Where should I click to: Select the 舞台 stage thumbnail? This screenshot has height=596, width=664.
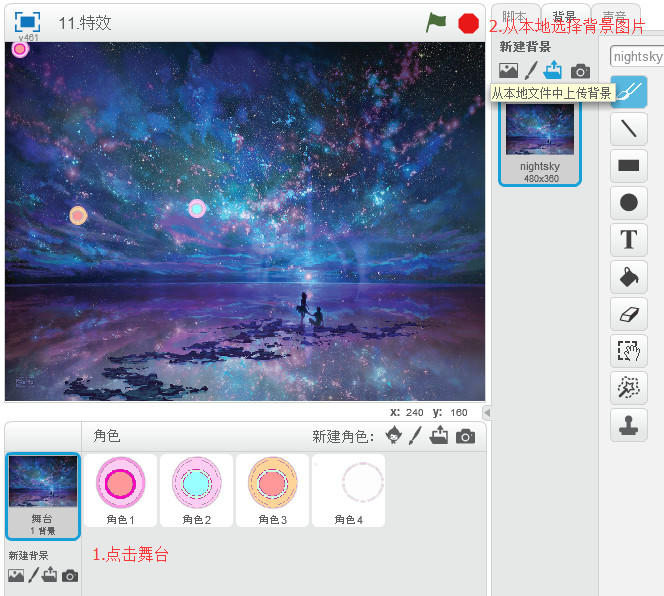point(43,496)
